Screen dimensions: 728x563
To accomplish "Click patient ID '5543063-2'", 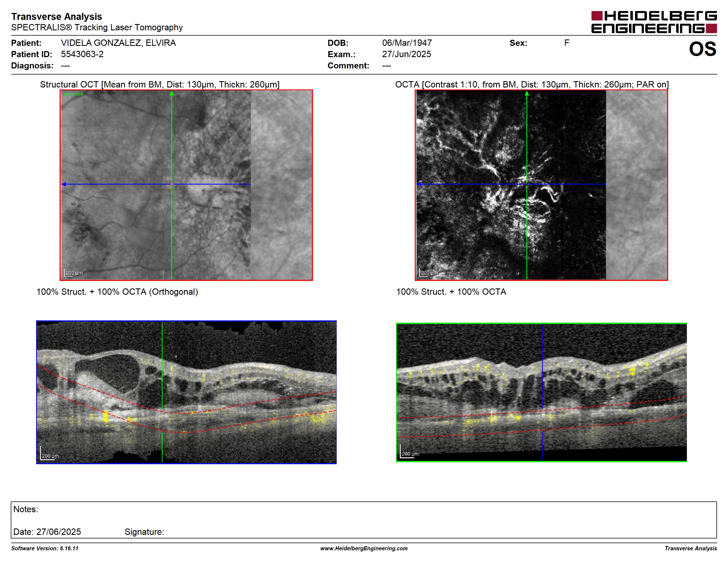I will click(82, 54).
